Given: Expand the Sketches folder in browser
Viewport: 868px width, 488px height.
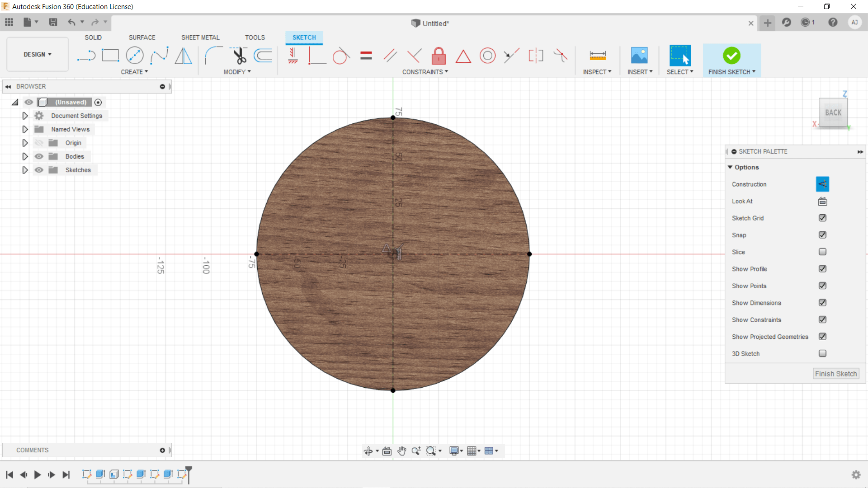Looking at the screenshot, I should coord(25,170).
